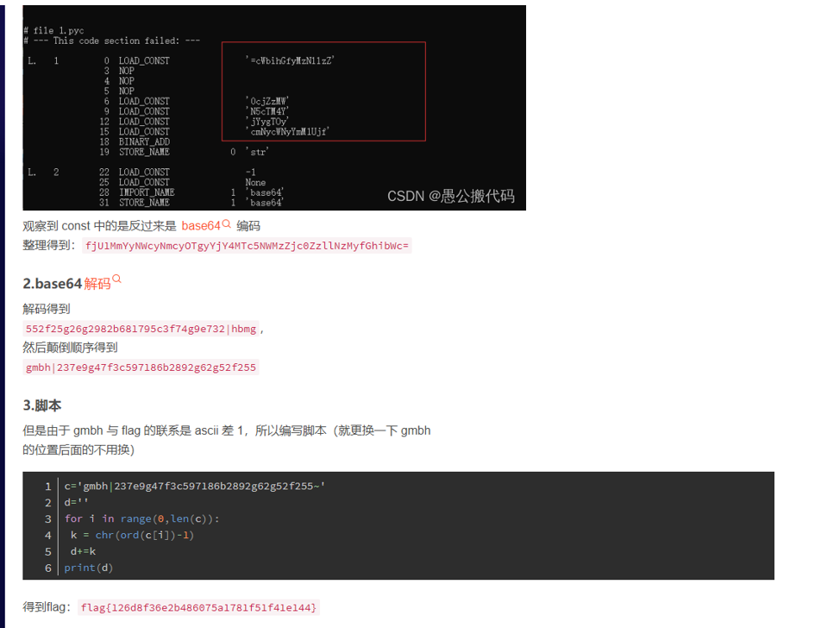Click code line 5 containing d+=k
Screen dimensions: 840x628
pyautogui.click(x=83, y=551)
